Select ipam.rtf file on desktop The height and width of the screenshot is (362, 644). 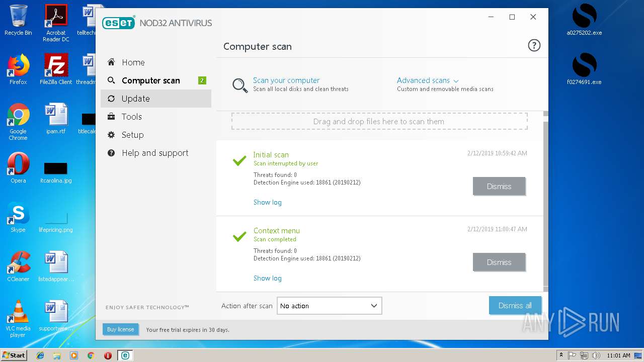tap(56, 119)
